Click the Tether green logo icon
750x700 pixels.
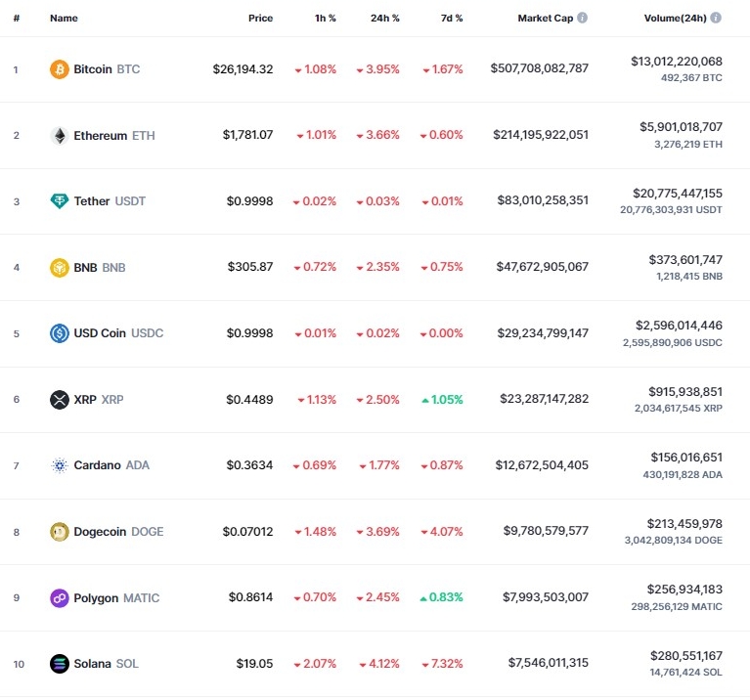tap(60, 201)
